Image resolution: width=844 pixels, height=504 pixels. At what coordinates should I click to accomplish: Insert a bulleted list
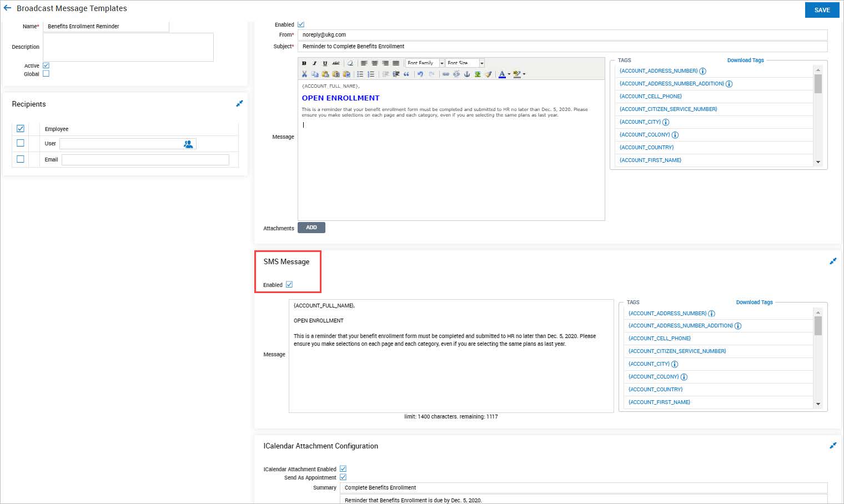click(360, 74)
